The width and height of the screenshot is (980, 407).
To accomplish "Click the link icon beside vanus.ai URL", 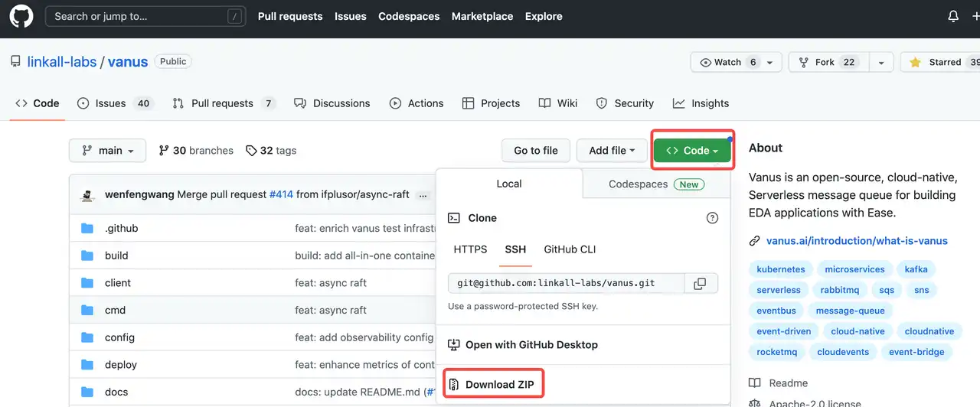I will [x=755, y=241].
